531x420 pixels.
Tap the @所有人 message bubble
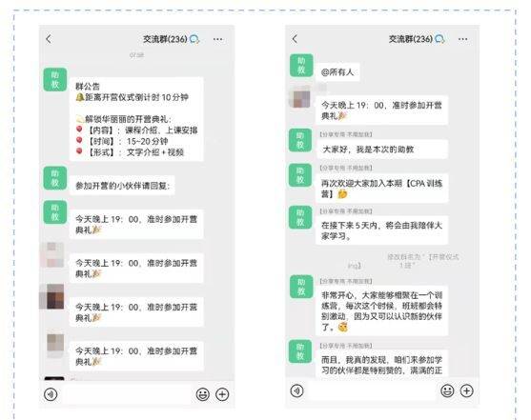[337, 72]
